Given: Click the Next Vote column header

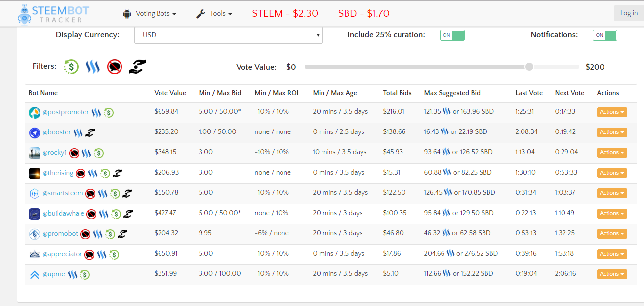Looking at the screenshot, I should (569, 93).
